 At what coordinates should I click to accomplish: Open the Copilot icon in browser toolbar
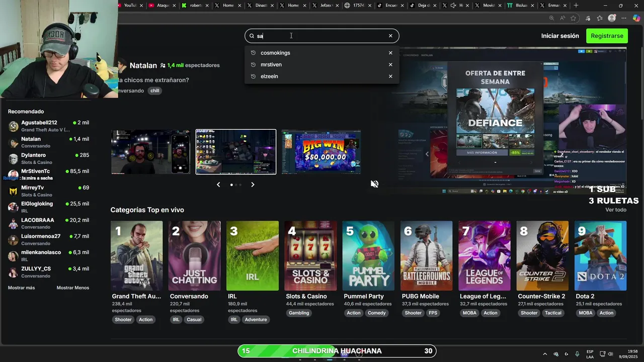point(636,18)
